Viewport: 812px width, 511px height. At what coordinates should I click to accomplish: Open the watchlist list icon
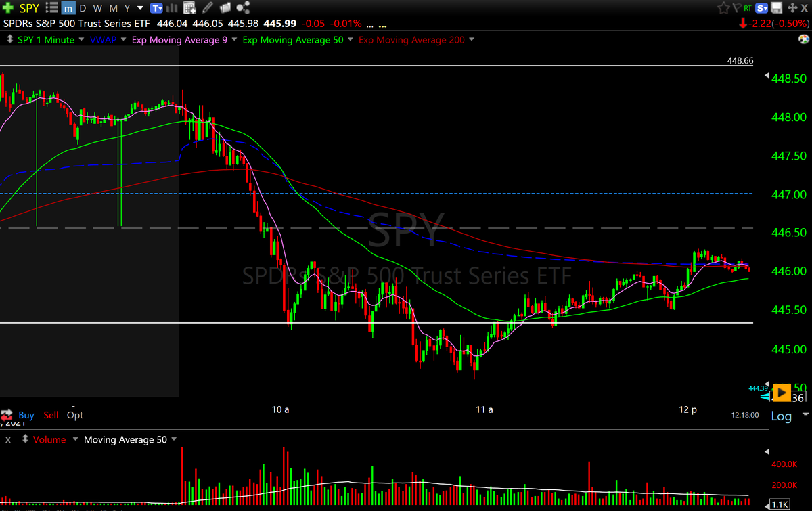click(x=51, y=8)
